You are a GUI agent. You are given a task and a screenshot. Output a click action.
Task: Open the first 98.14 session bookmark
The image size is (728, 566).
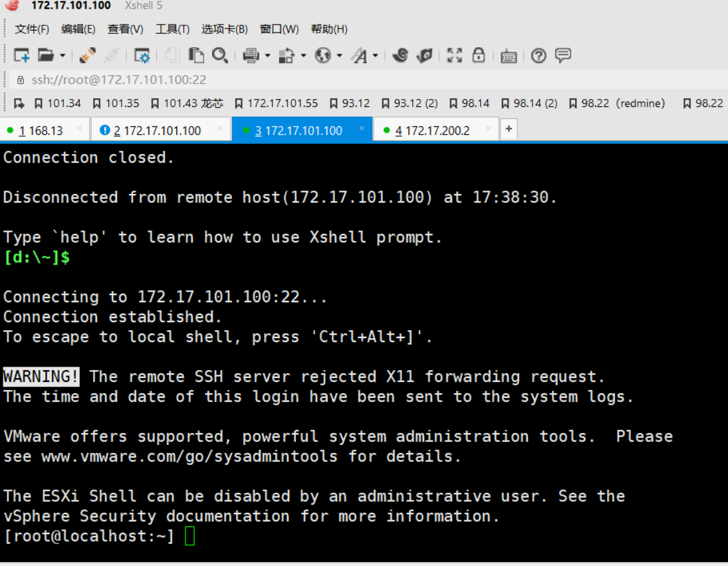click(x=469, y=104)
